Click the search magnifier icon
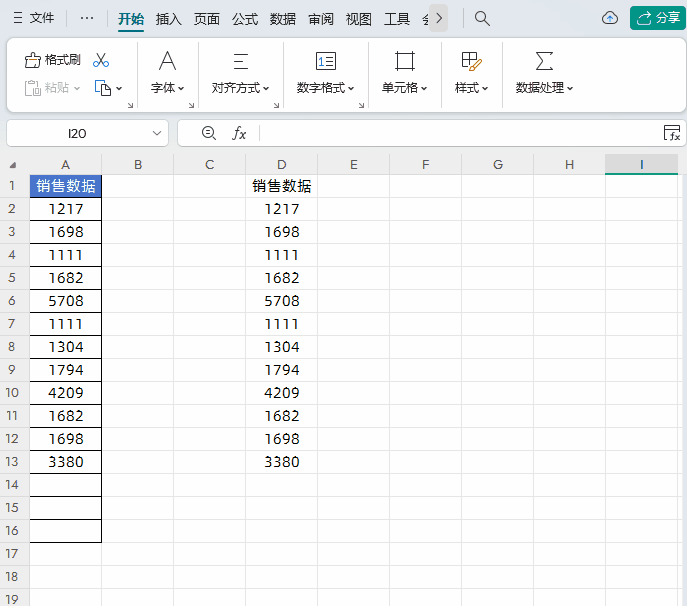Screen dimensions: 687x606 pos(482,18)
